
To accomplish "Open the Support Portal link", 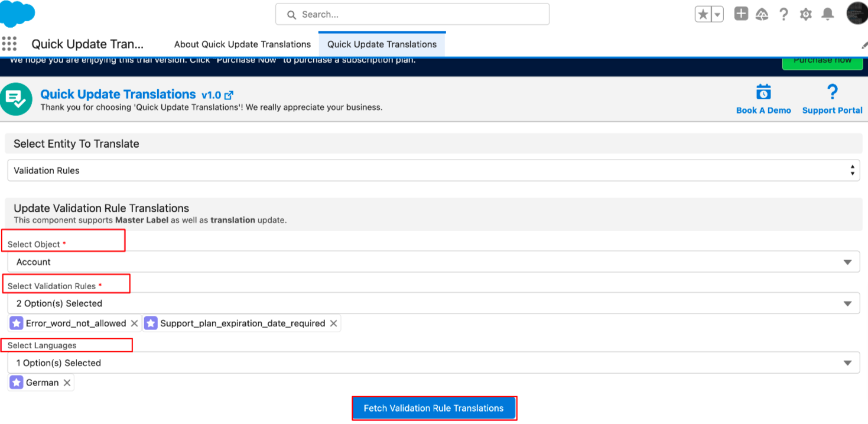I will (832, 111).
